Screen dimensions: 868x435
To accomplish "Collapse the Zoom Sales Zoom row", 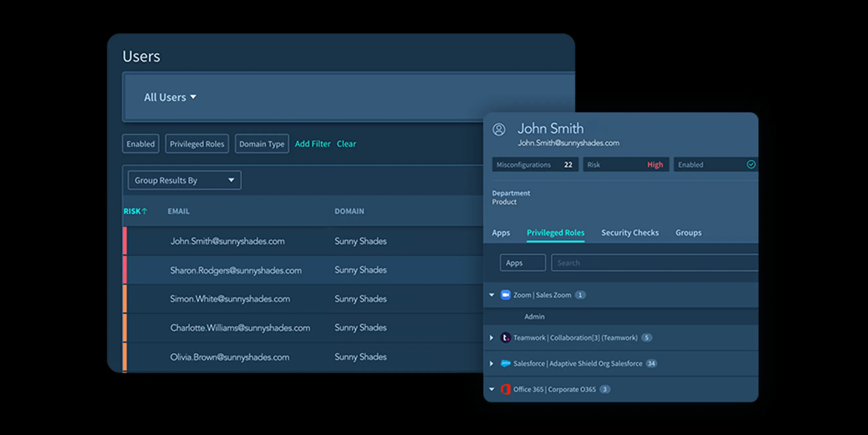I will (492, 295).
